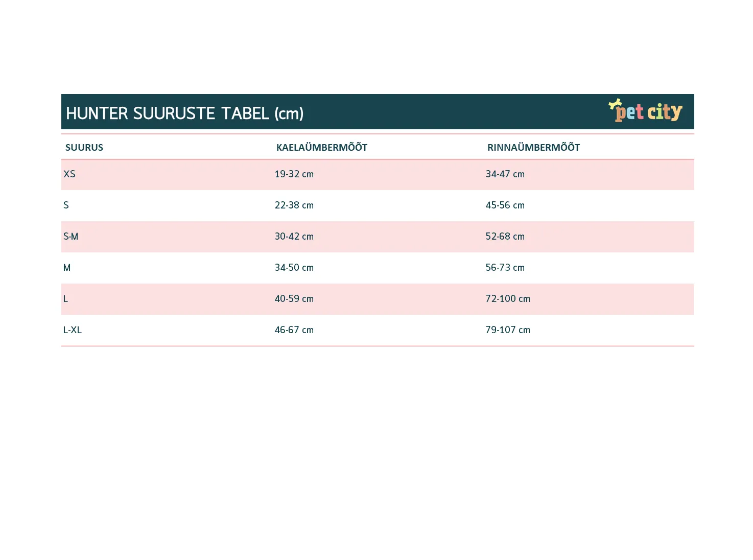Click the pet city logo
The width and height of the screenshot is (753, 560).
click(x=645, y=110)
